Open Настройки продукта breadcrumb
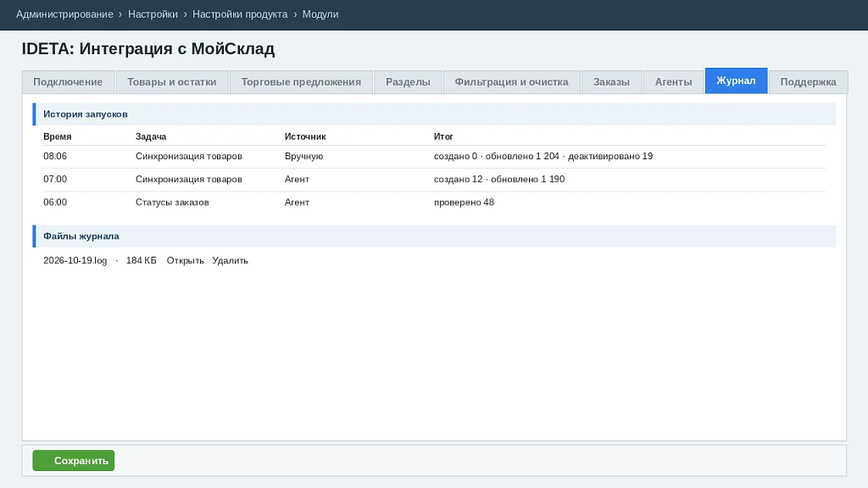Viewport: 868px width, 488px height. [x=240, y=14]
